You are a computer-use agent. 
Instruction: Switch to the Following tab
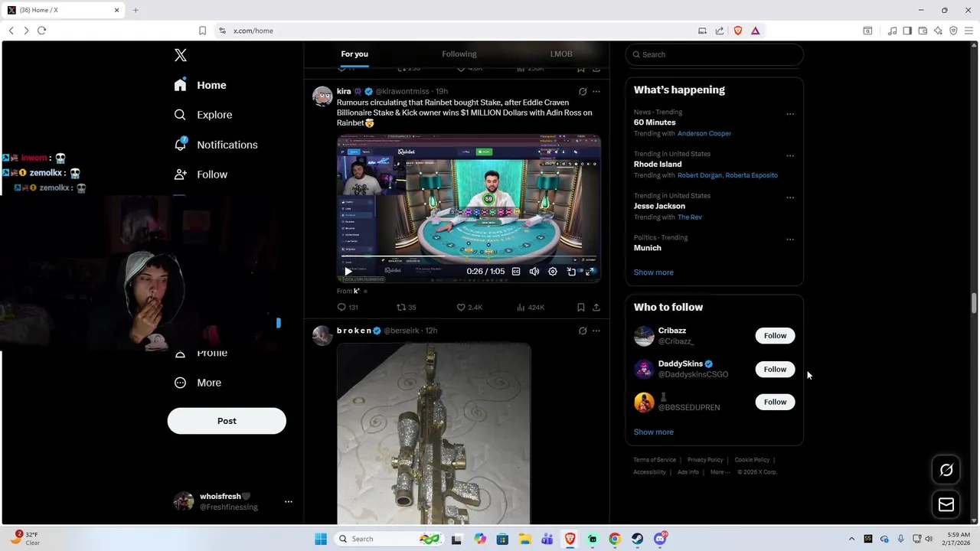[459, 54]
